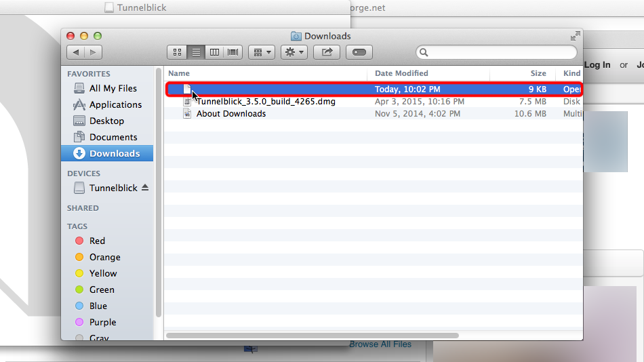Choose the Red tag color
The width and height of the screenshot is (644, 362).
[x=97, y=241]
